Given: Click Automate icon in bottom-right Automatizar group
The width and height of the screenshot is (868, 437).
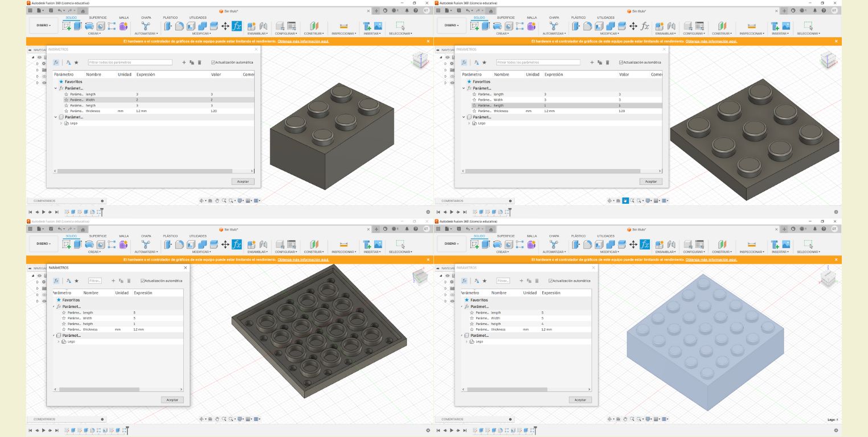Looking at the screenshot, I should click(554, 245).
